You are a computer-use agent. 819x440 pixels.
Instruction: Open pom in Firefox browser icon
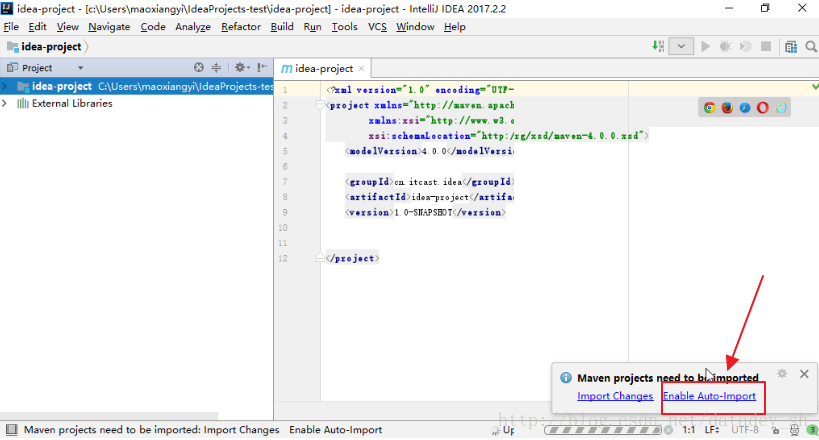[727, 108]
